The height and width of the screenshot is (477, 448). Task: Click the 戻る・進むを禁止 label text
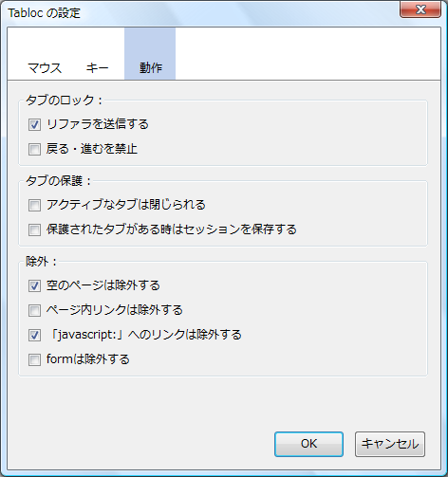(x=92, y=149)
